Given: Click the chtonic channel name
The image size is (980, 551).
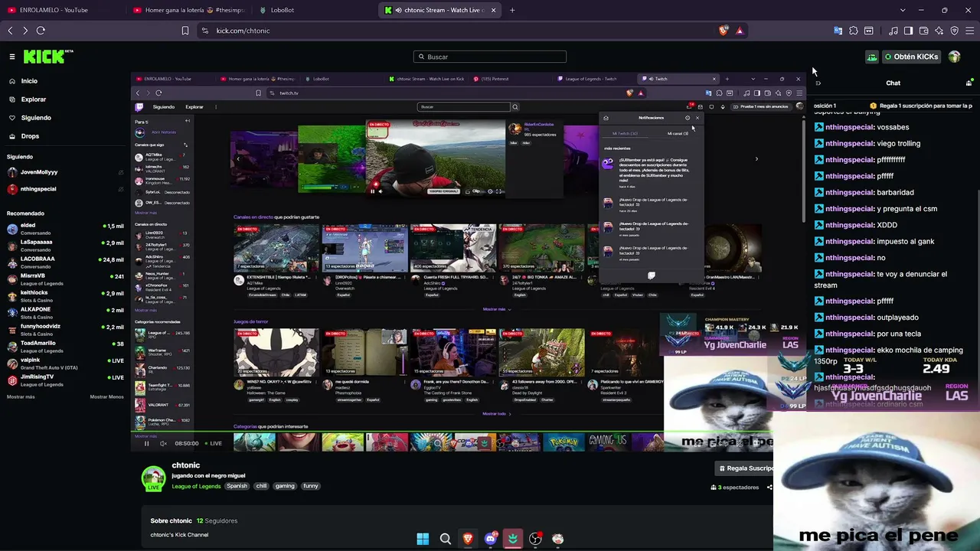Looking at the screenshot, I should tap(186, 465).
